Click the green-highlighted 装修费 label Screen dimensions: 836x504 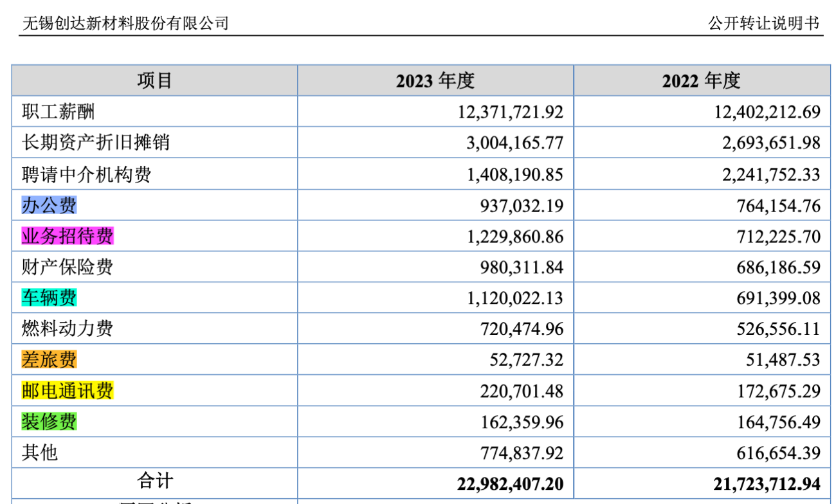[x=49, y=422]
